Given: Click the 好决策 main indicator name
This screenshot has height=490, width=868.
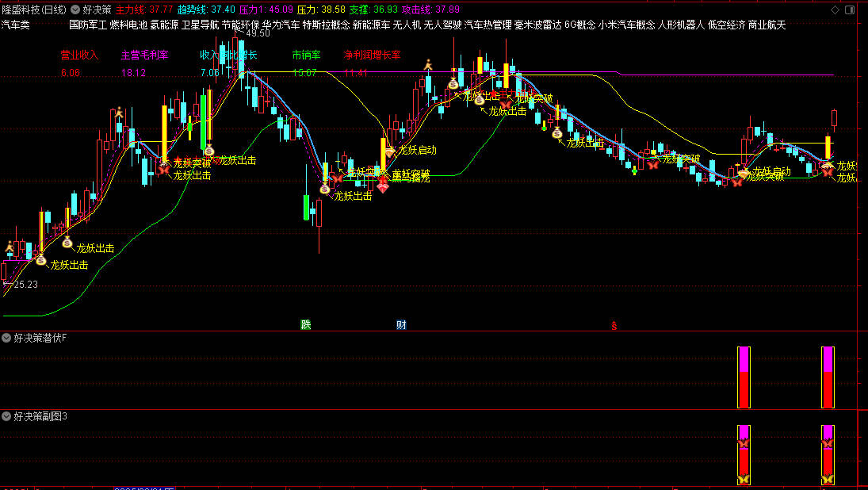Looking at the screenshot, I should tap(98, 10).
